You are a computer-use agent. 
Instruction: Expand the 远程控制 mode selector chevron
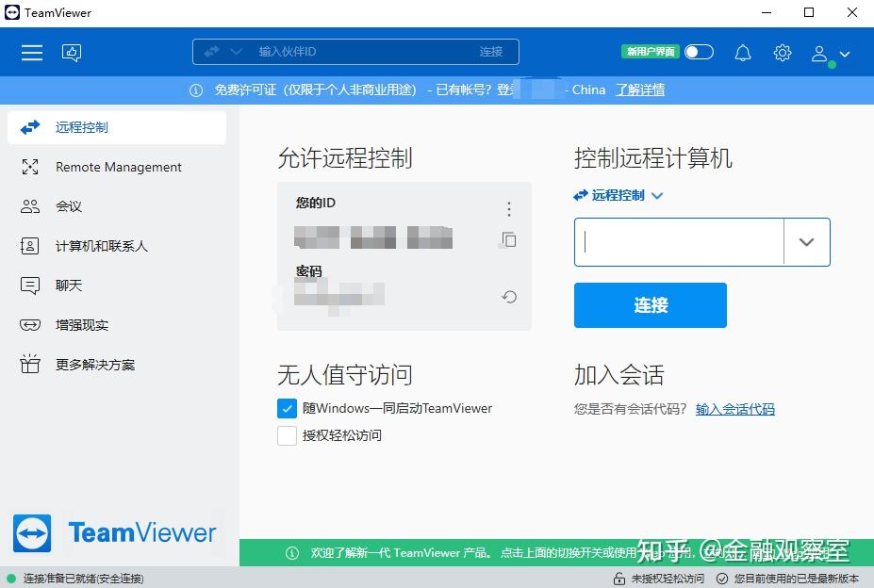pyautogui.click(x=657, y=195)
